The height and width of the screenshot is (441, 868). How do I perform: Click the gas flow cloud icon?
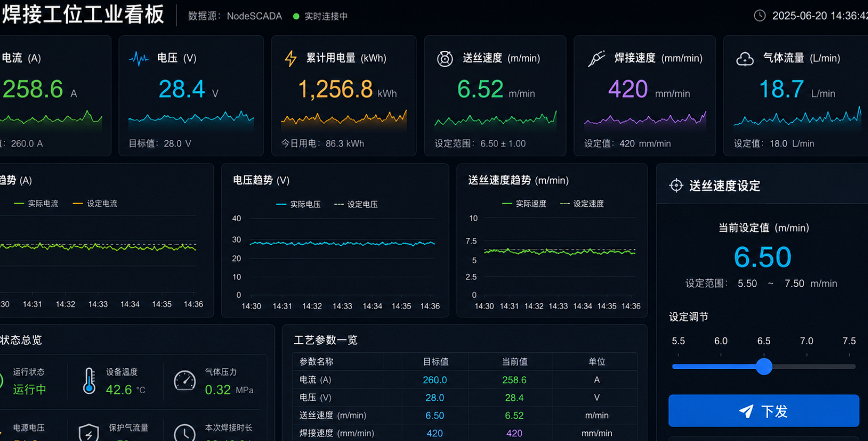[x=745, y=59]
